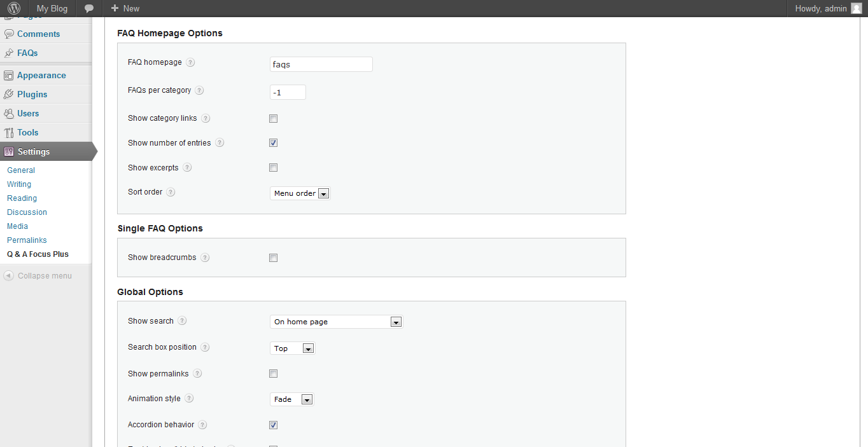Click the FAQ homepage text field
This screenshot has width=868, height=447.
(x=321, y=64)
